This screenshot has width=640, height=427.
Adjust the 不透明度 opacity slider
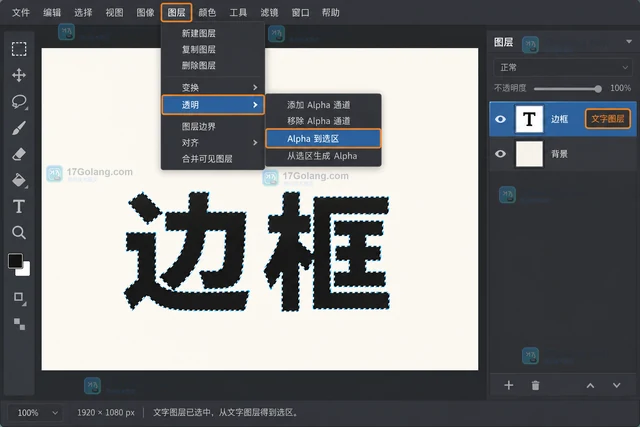tap(566, 89)
